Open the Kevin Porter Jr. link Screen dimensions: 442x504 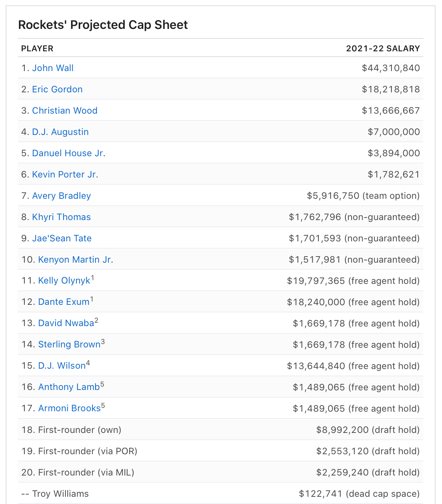[65, 174]
